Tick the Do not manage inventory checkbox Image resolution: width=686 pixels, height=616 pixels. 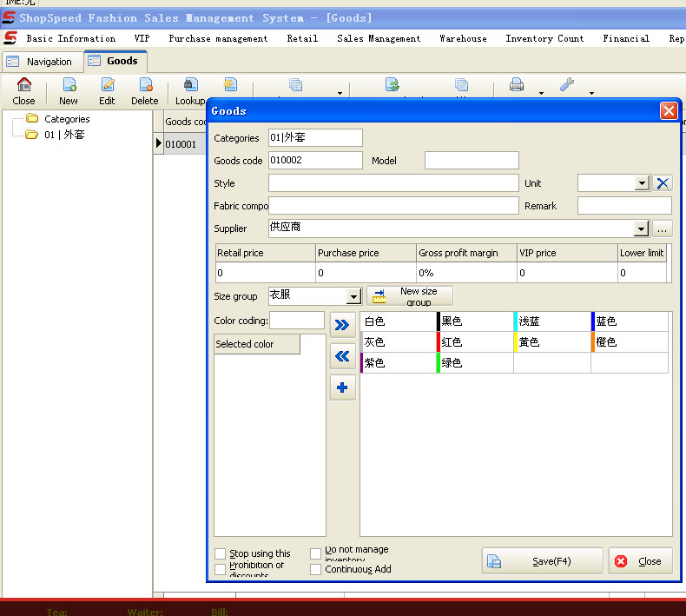coord(315,553)
